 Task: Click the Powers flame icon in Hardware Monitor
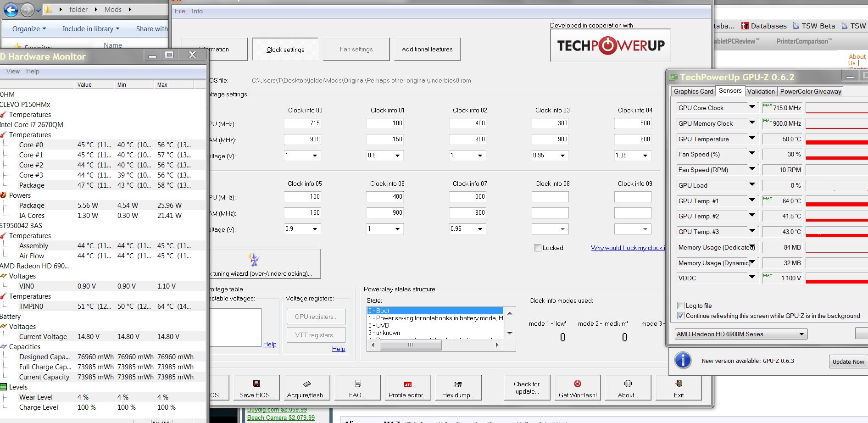pyautogui.click(x=4, y=195)
